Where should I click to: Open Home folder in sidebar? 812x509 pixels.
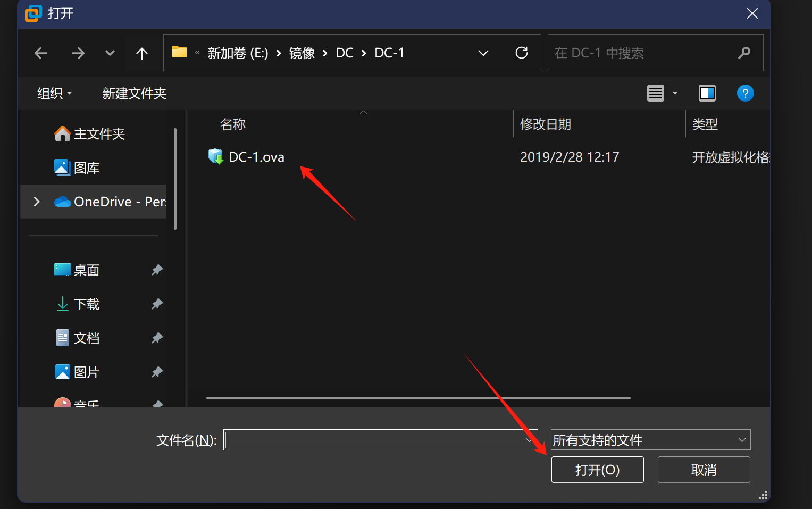tap(90, 133)
